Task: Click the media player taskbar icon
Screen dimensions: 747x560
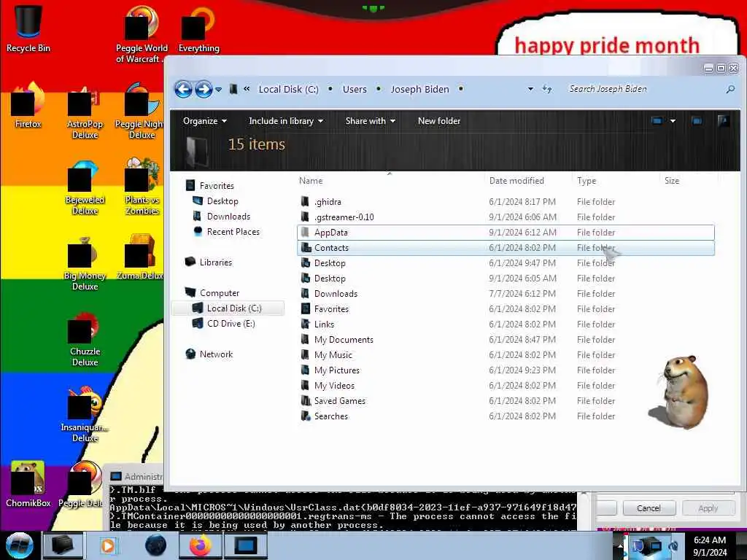Action: [x=108, y=545]
